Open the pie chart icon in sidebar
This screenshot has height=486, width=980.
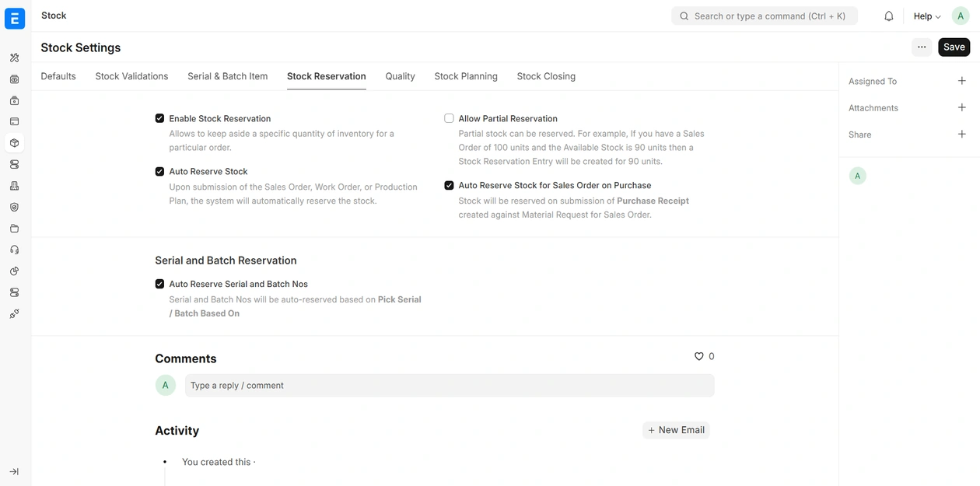14,271
